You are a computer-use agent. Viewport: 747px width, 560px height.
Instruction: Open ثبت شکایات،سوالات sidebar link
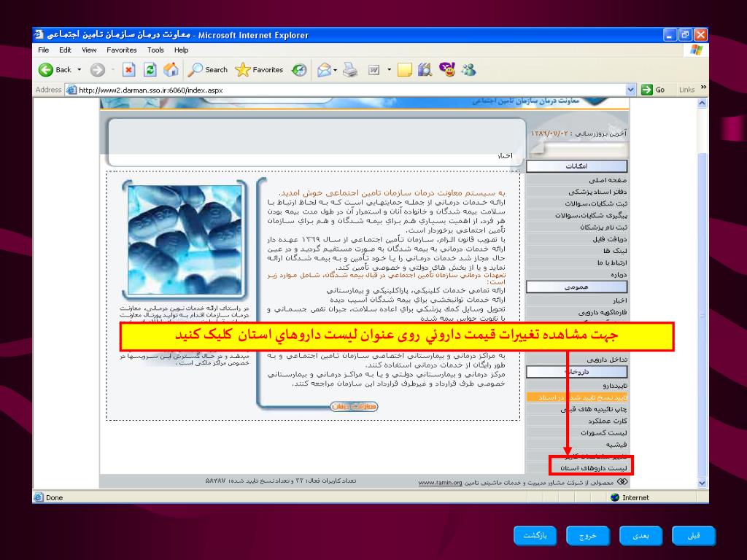[596, 204]
